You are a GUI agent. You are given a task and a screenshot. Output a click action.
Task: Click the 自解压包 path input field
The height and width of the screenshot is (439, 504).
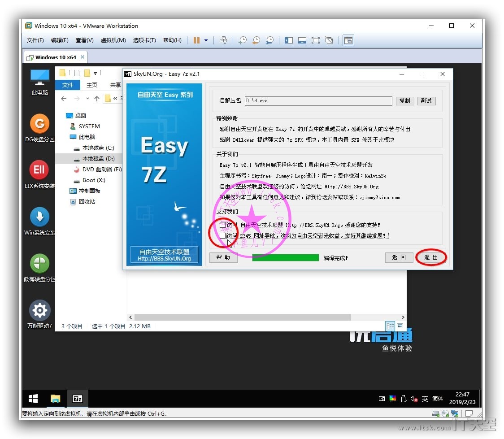tap(318, 101)
